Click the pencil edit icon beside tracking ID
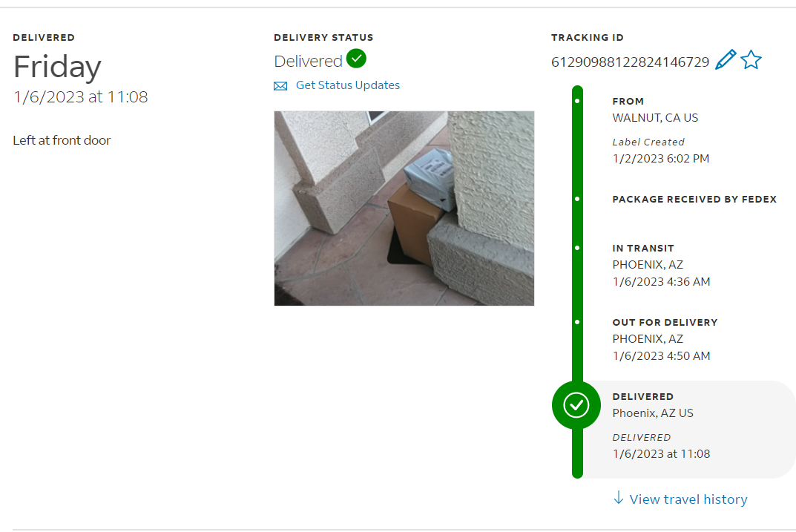796x532 pixels. (x=726, y=60)
